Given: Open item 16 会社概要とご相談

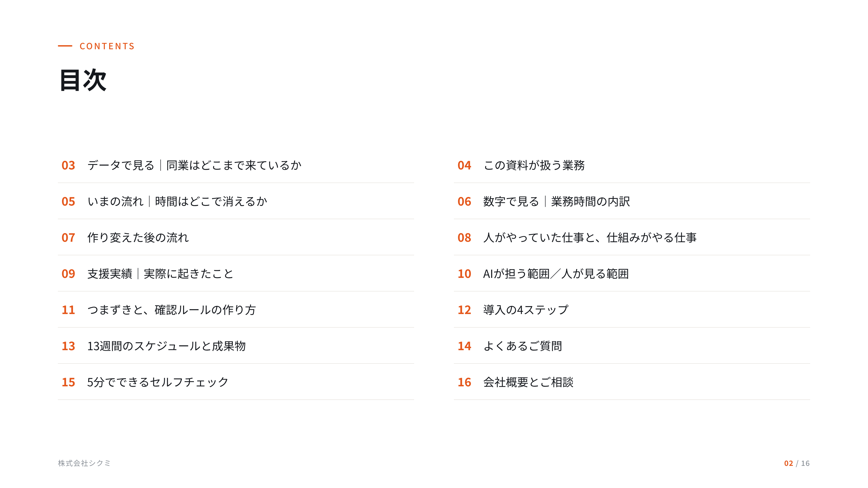Looking at the screenshot, I should pos(632,382).
